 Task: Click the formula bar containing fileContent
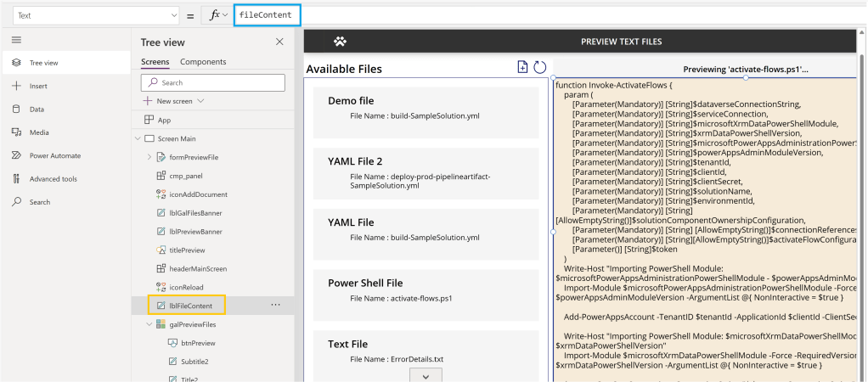[266, 15]
